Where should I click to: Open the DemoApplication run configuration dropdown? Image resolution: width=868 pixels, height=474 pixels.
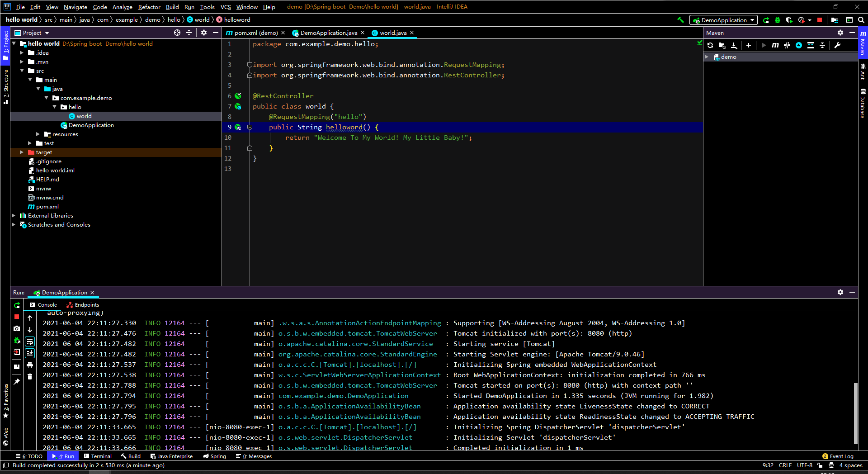pos(724,20)
